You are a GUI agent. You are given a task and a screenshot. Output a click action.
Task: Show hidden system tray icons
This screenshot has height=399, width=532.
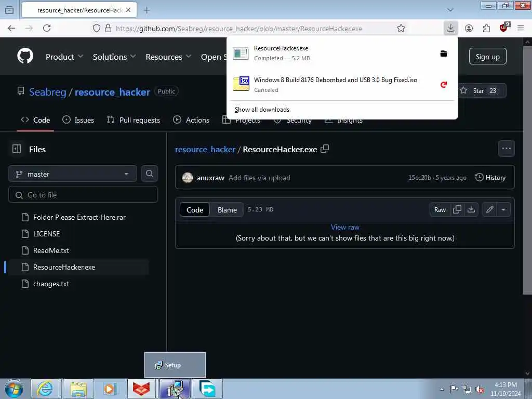442,389
